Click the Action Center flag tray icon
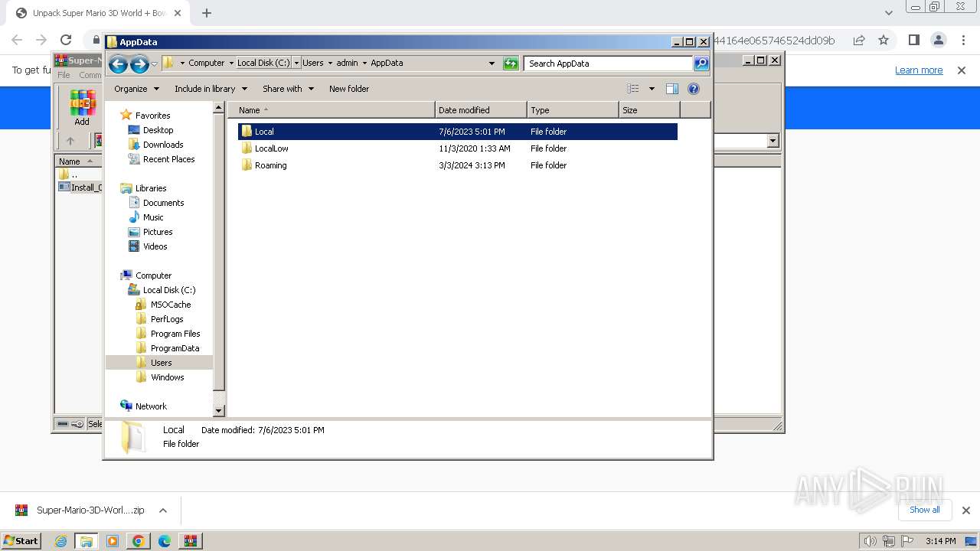The width and height of the screenshot is (980, 551). pyautogui.click(x=907, y=541)
